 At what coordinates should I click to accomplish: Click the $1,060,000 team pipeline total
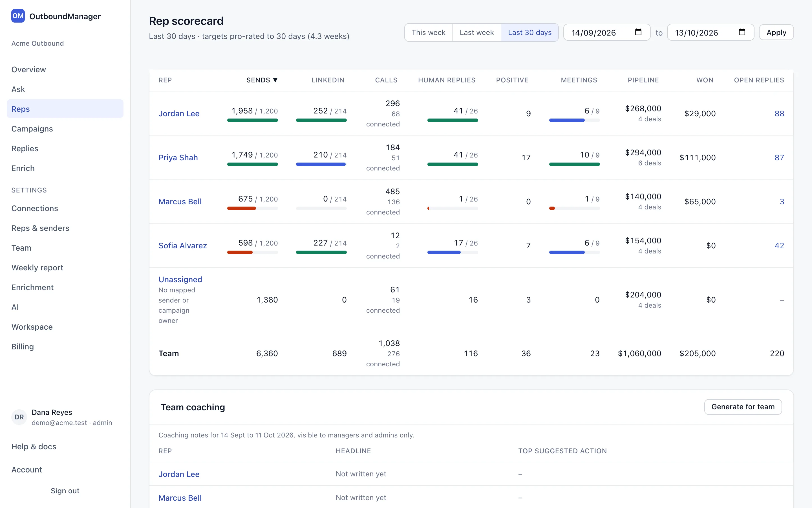639,353
